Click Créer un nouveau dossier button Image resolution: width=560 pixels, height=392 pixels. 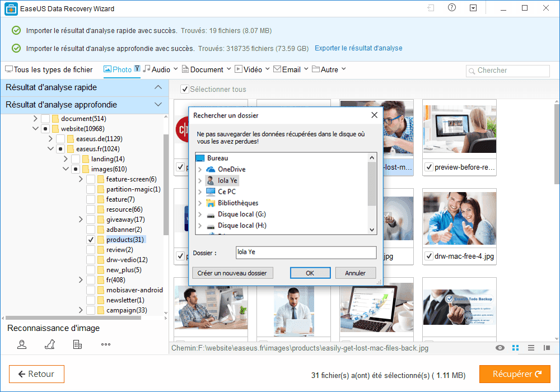[232, 273]
